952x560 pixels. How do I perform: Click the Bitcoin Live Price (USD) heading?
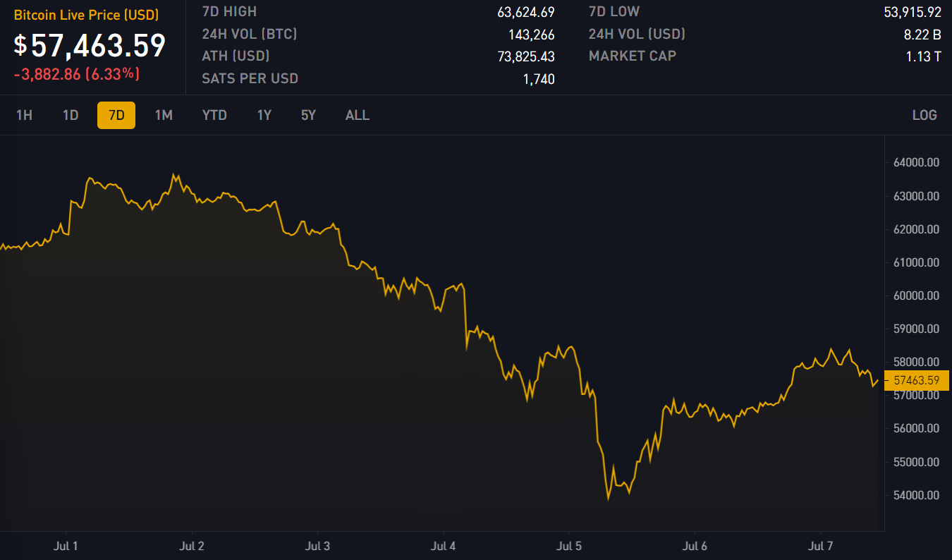point(86,15)
